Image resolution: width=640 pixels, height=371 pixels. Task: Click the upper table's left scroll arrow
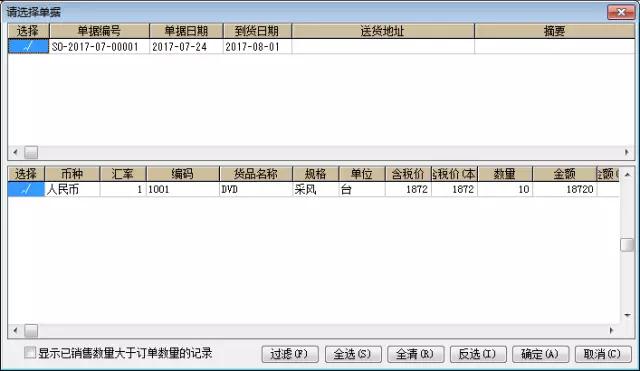[15, 152]
